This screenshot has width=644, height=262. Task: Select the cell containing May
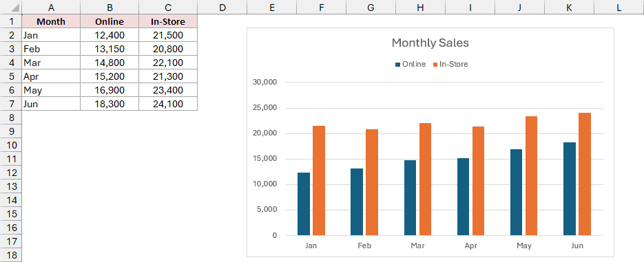51,90
